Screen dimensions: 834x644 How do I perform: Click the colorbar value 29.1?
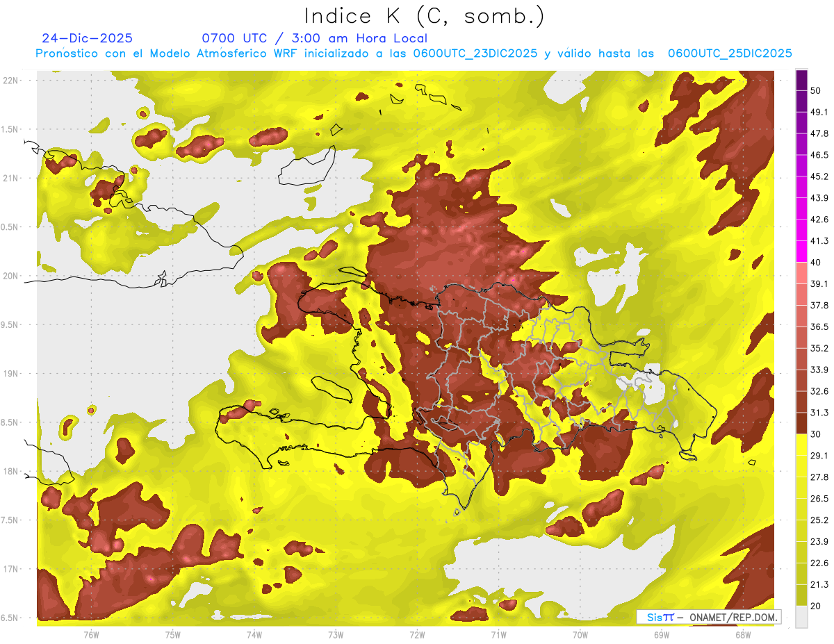tap(819, 456)
